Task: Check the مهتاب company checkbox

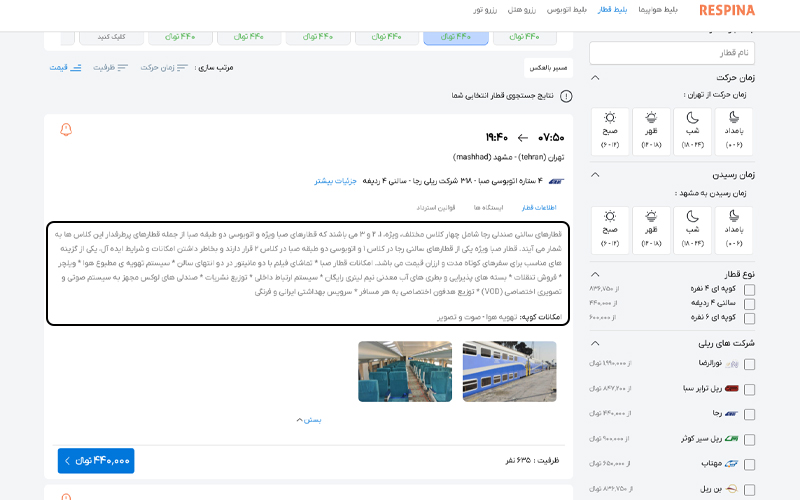Action: point(749,464)
